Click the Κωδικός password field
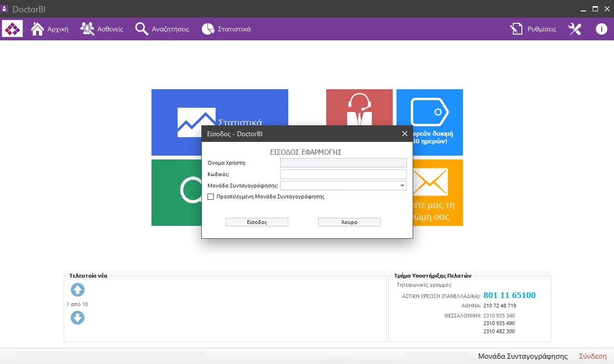This screenshot has height=364, width=614. (x=343, y=174)
